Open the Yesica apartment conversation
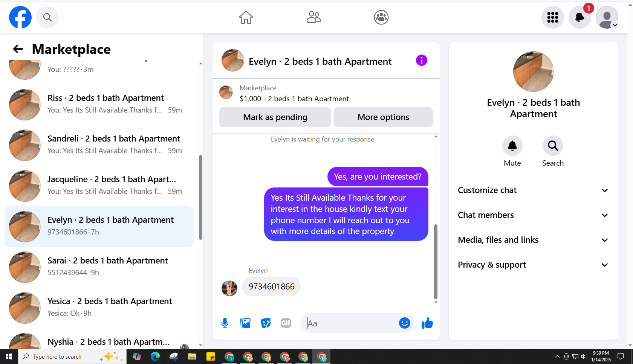The width and height of the screenshot is (633, 364). [x=99, y=308]
